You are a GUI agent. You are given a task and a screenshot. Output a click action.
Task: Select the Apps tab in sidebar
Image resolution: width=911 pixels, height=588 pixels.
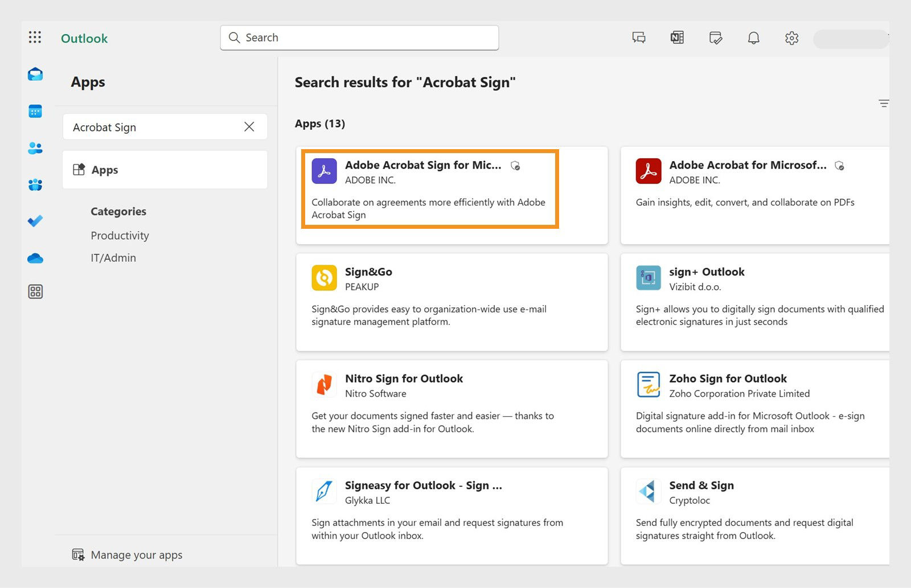[165, 170]
